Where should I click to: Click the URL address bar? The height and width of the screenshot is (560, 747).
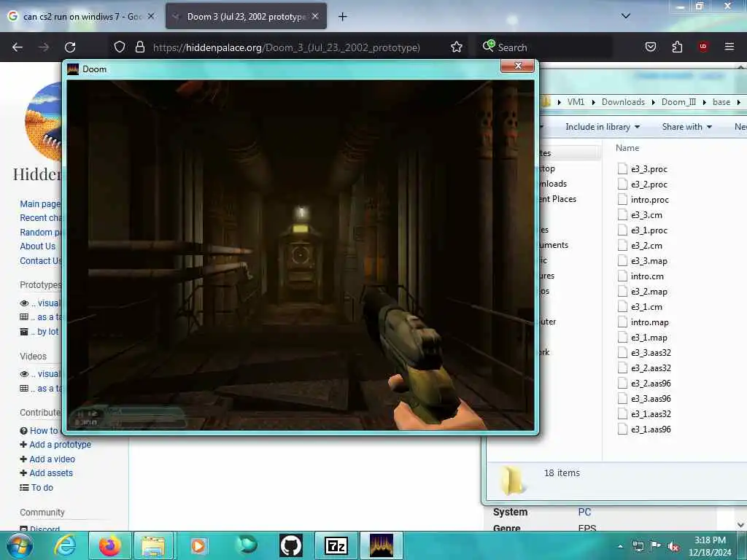pyautogui.click(x=286, y=47)
